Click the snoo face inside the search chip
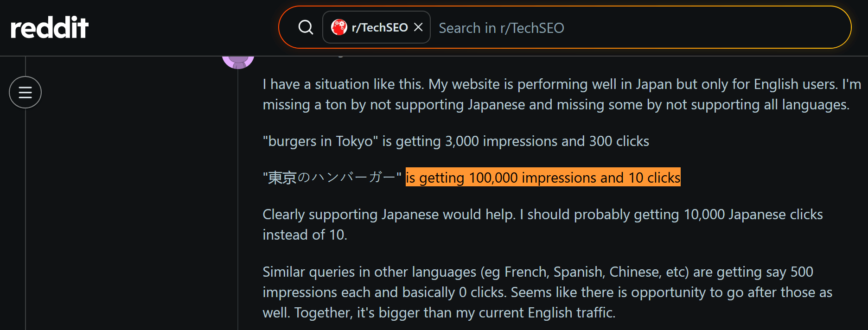Viewport: 868px width, 330px height. pyautogui.click(x=340, y=27)
